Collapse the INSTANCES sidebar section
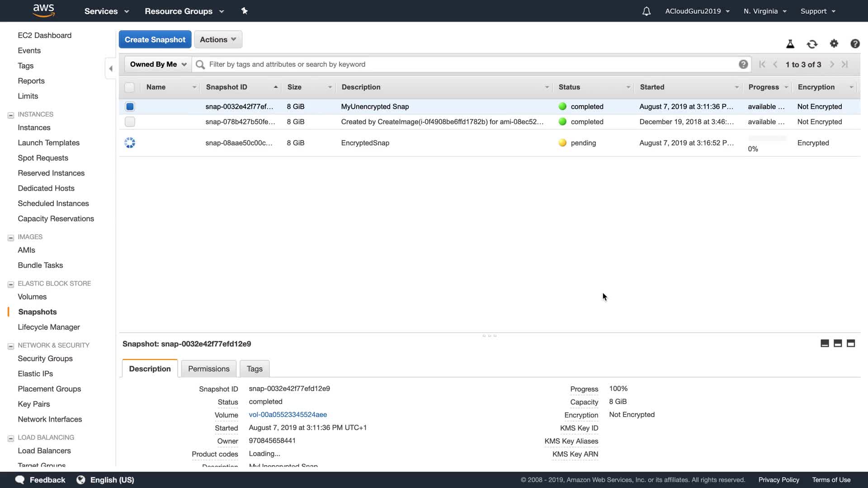Viewport: 868px width, 488px height. tap(11, 115)
